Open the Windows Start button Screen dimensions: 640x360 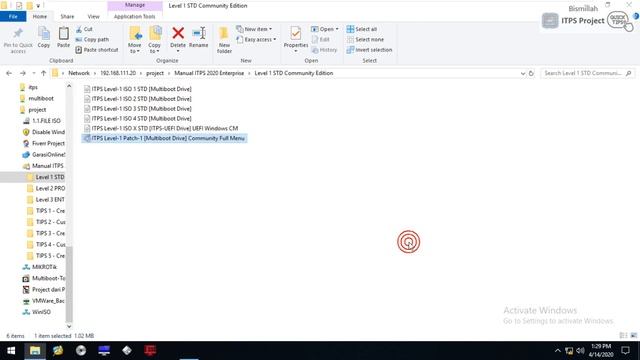[11, 351]
